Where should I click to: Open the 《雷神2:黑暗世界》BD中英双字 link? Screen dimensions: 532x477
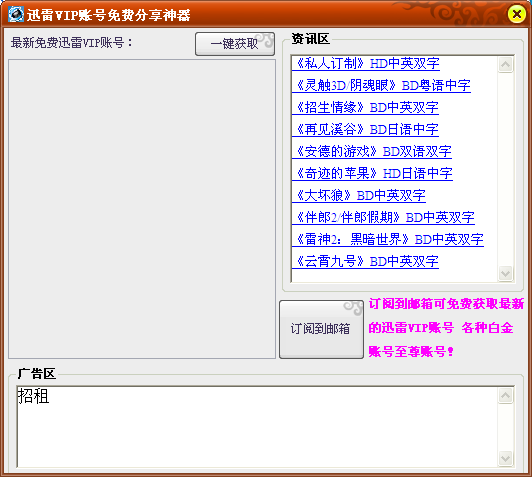coord(388,240)
